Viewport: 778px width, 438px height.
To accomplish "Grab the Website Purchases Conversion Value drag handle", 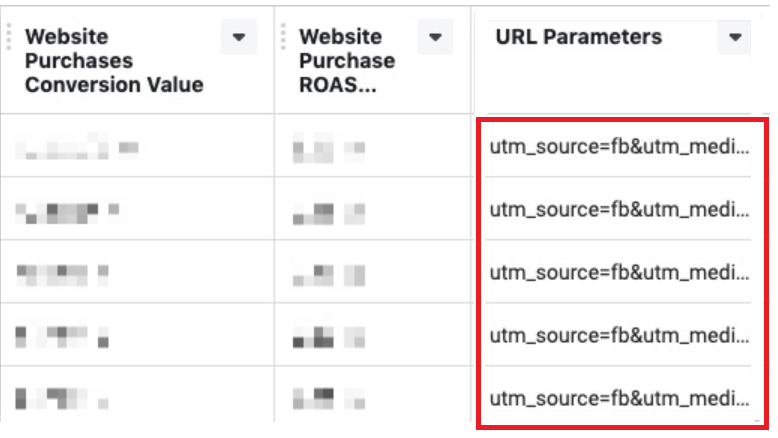I will [x=8, y=37].
